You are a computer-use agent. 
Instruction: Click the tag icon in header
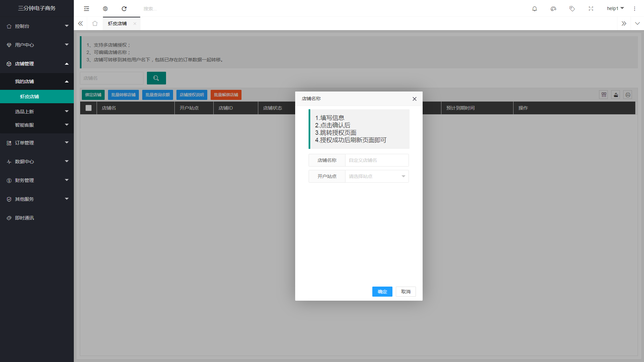[x=572, y=9]
